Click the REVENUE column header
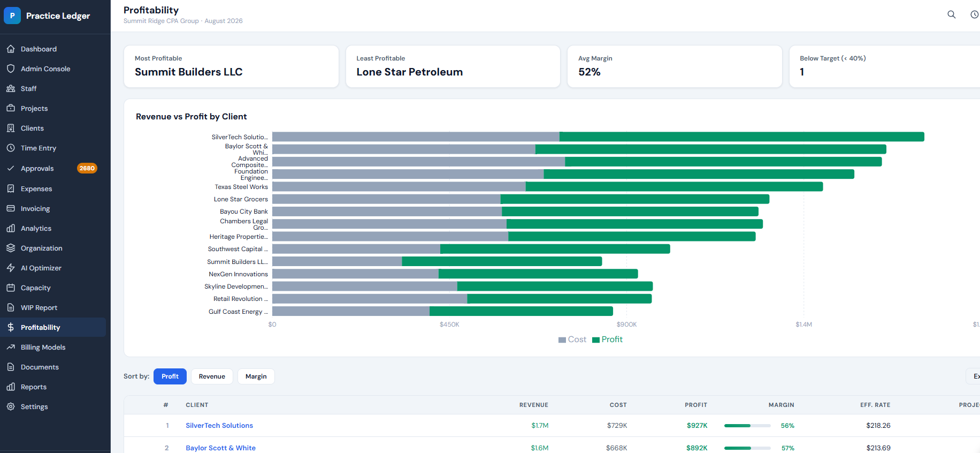 pos(534,405)
